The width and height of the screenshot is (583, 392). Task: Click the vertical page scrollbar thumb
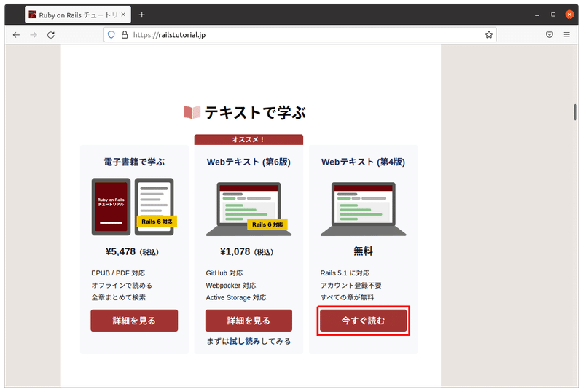[575, 112]
